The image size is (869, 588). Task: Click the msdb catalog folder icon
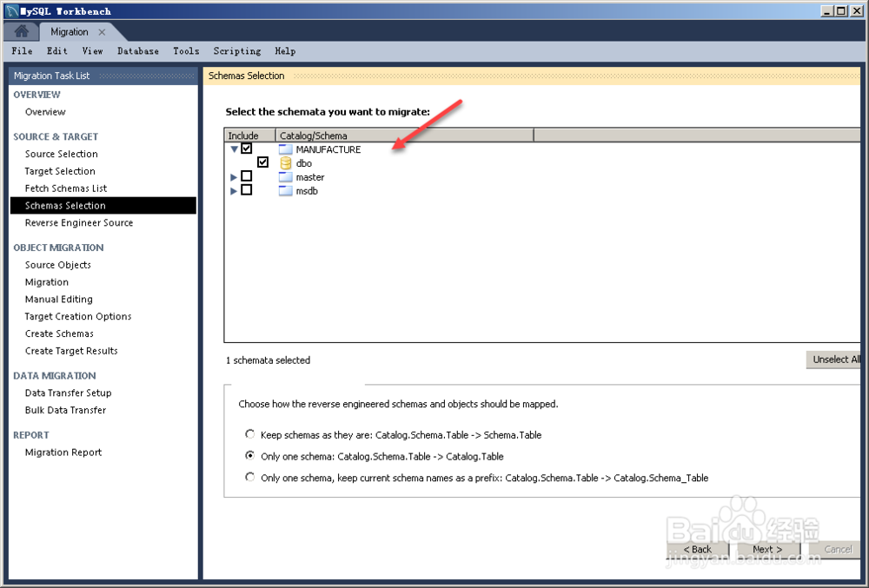tap(285, 190)
